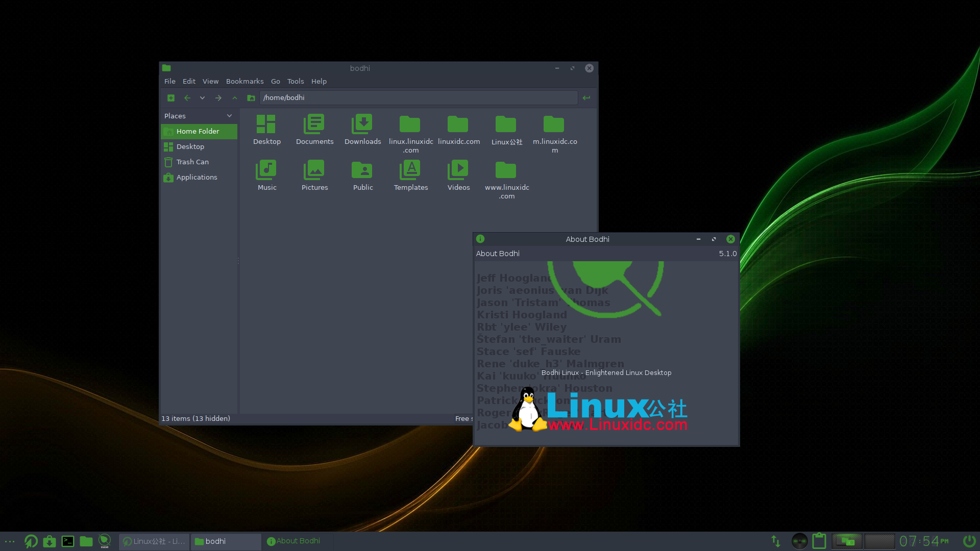The image size is (980, 551).
Task: Open Trash Can from the sidebar
Action: pos(199,162)
